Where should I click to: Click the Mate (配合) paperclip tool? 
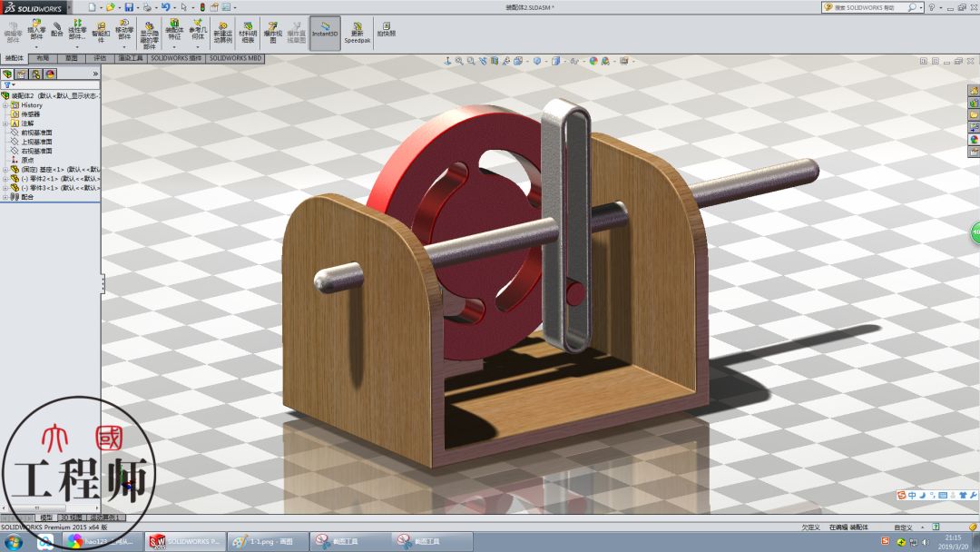[x=57, y=29]
